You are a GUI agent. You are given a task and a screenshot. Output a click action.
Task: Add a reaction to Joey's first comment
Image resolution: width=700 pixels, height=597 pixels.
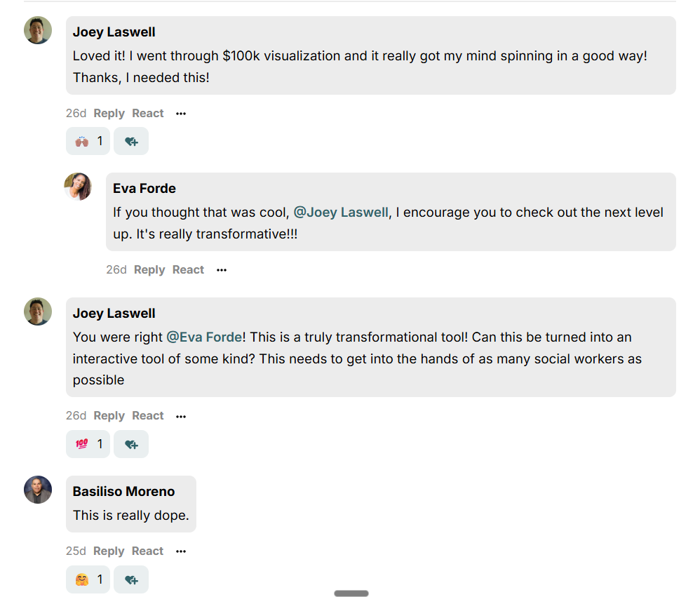pos(131,141)
